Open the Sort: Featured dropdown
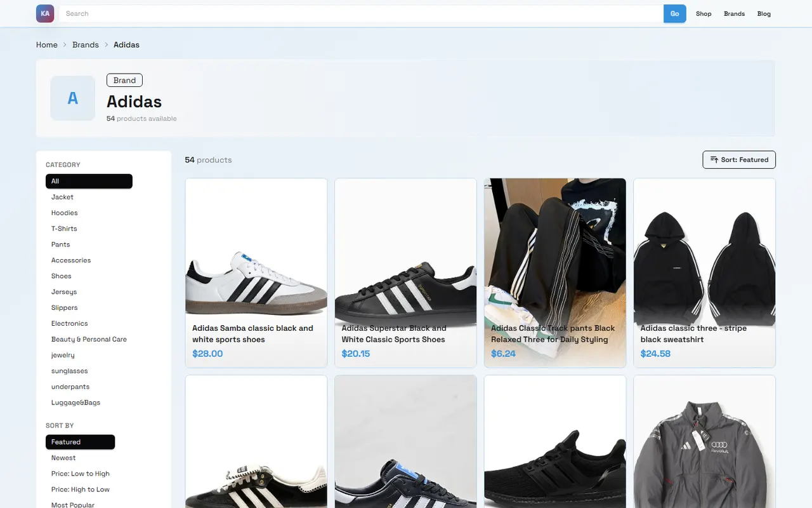Image resolution: width=812 pixels, height=508 pixels. coord(739,160)
